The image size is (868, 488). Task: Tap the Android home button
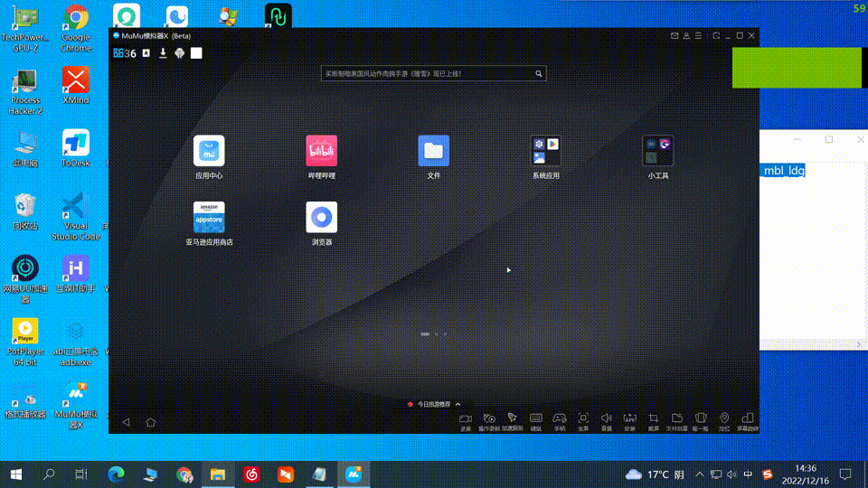[x=151, y=422]
